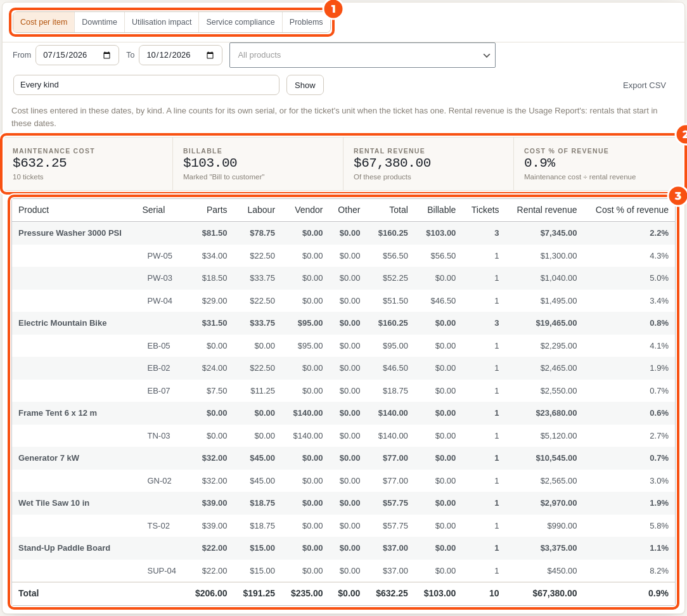Click the Labour column header

click(261, 210)
